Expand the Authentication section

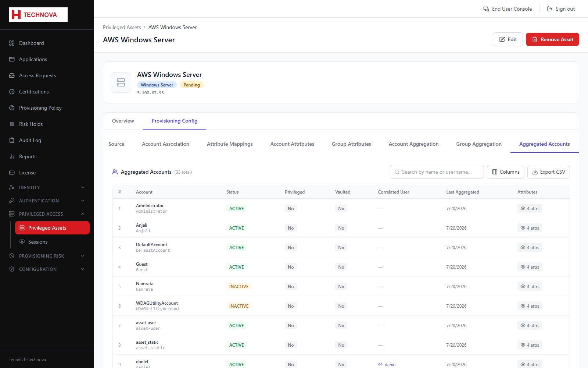pyautogui.click(x=47, y=201)
